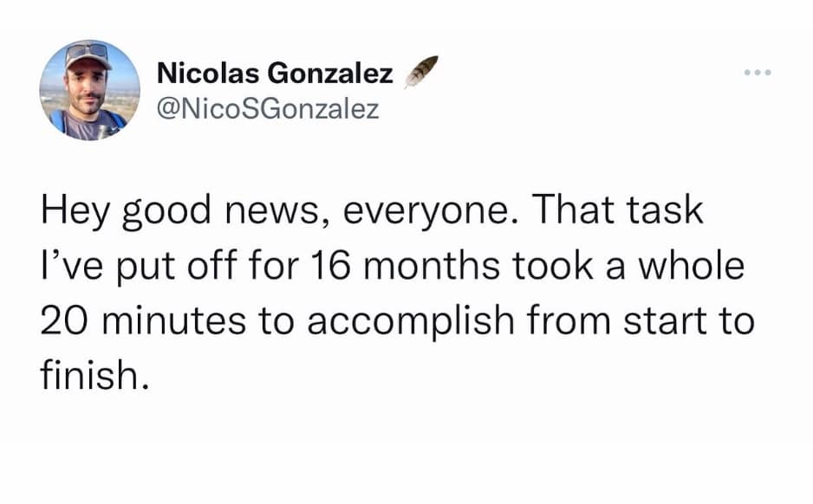
Task: Click the phrase "put off" in the tweet
Action: pos(176,267)
